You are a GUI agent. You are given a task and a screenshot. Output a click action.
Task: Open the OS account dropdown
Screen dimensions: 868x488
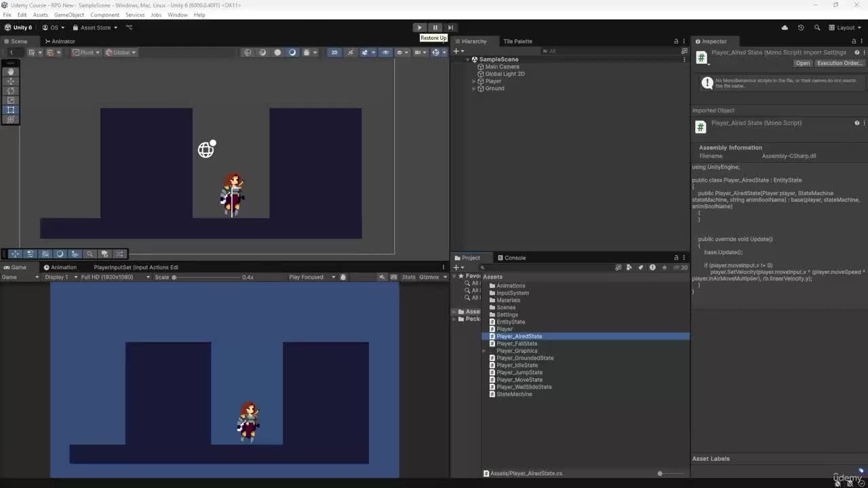pos(54,28)
